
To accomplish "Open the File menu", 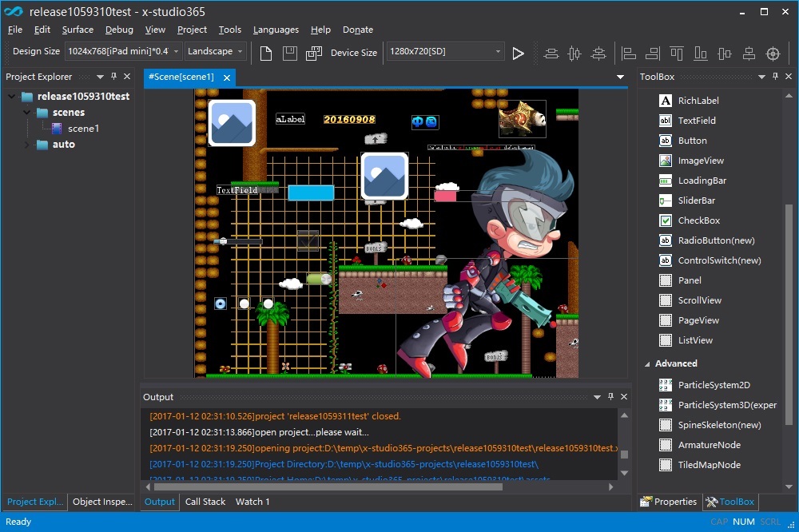I will click(14, 30).
